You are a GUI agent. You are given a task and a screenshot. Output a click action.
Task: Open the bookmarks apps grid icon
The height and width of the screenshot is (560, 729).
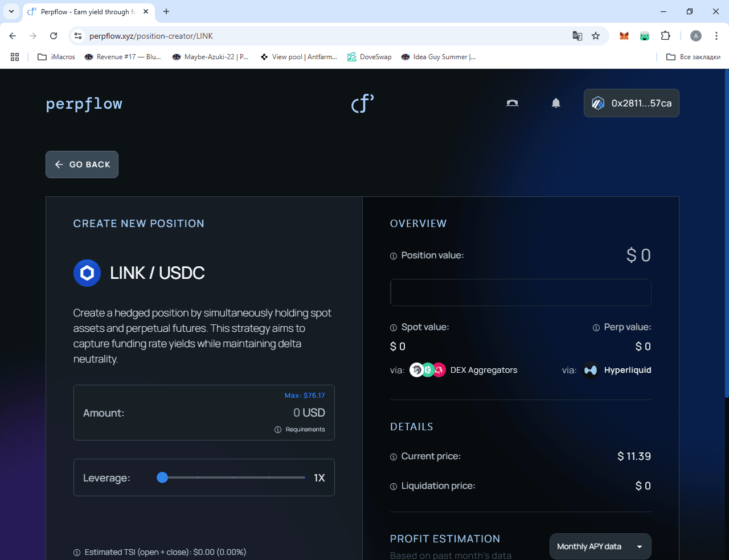coord(15,57)
